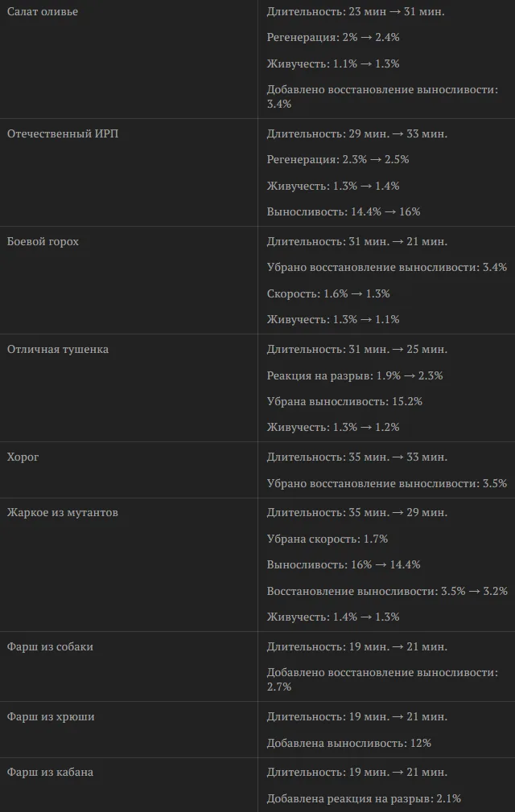Image resolution: width=515 pixels, height=812 pixels.
Task: Click the 'Хорог' item name
Action: click(23, 457)
